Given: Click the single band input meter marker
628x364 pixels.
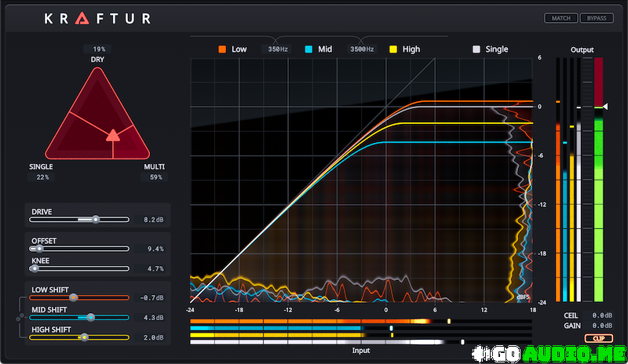Looking at the screenshot, I should (462, 342).
